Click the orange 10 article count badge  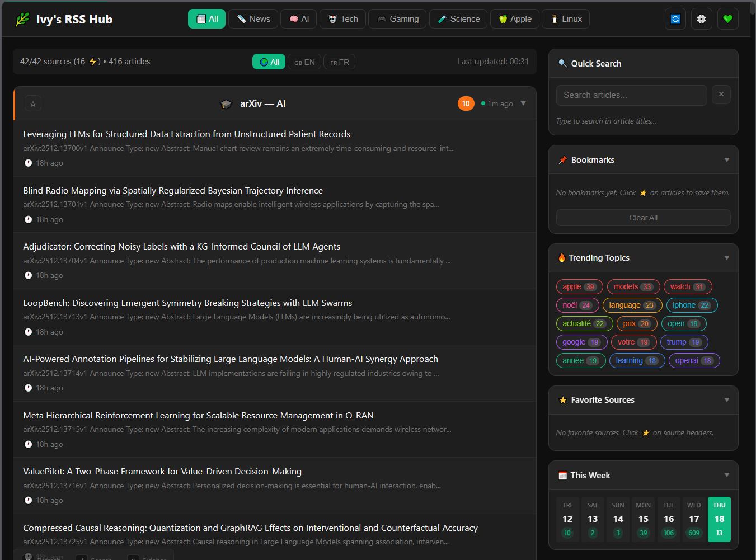pos(466,103)
